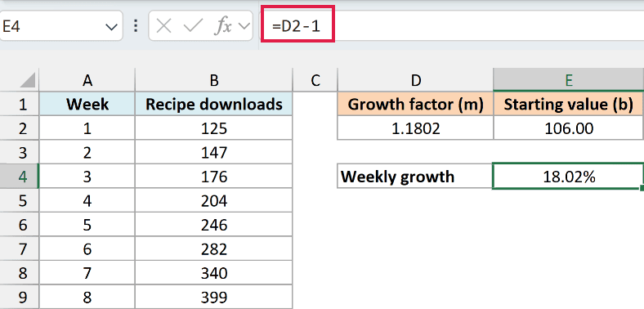Image resolution: width=644 pixels, height=309 pixels.
Task: Select column B header
Action: click(213, 80)
